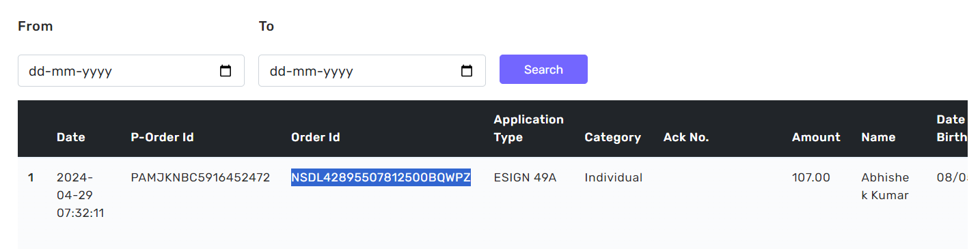Click the Date column header
Viewport: 980px width, 249px height.
point(71,137)
